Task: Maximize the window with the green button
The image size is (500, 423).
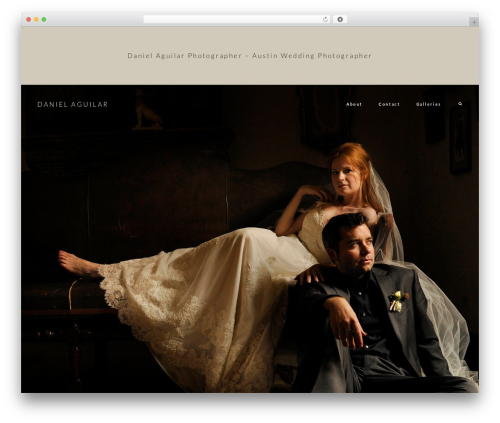Action: (x=44, y=20)
